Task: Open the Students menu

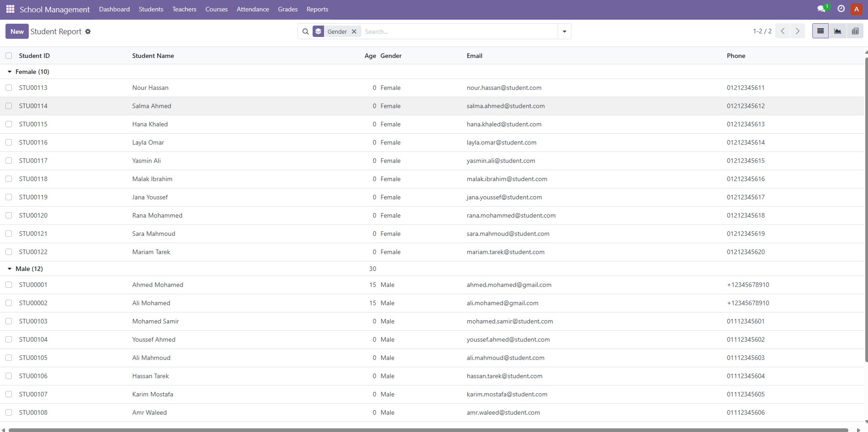Action: [x=151, y=9]
